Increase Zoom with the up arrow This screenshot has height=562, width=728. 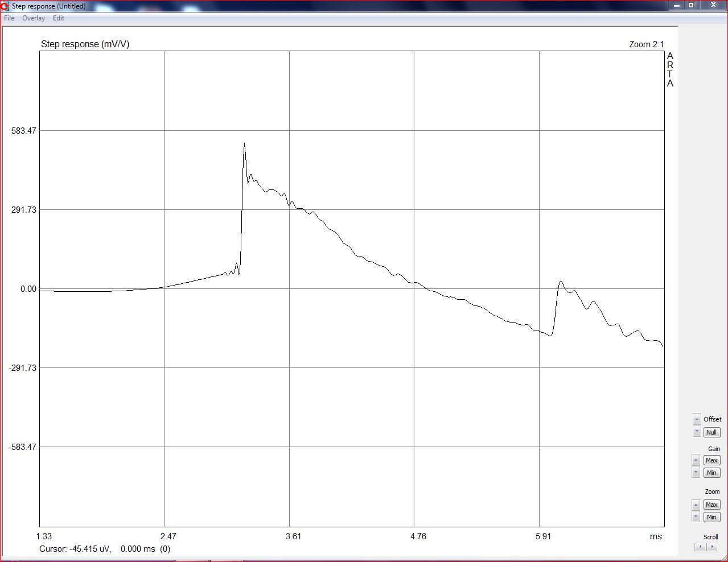[x=696, y=505]
